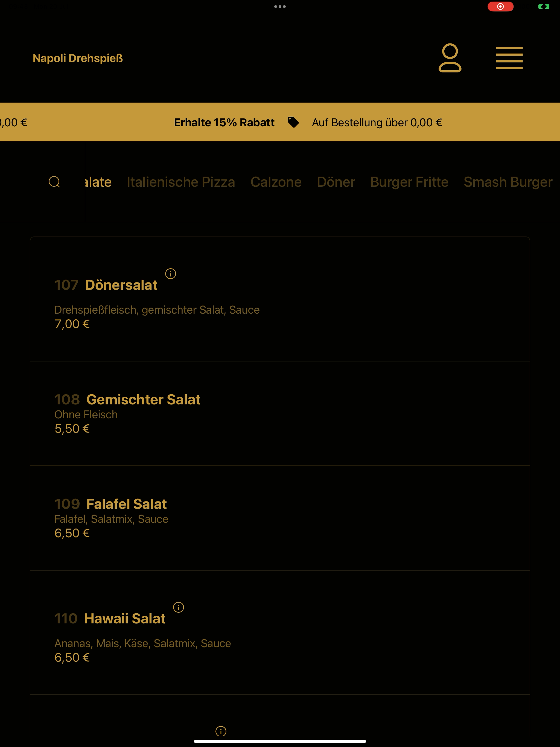Open the hamburger menu
560x747 pixels.
pos(509,58)
